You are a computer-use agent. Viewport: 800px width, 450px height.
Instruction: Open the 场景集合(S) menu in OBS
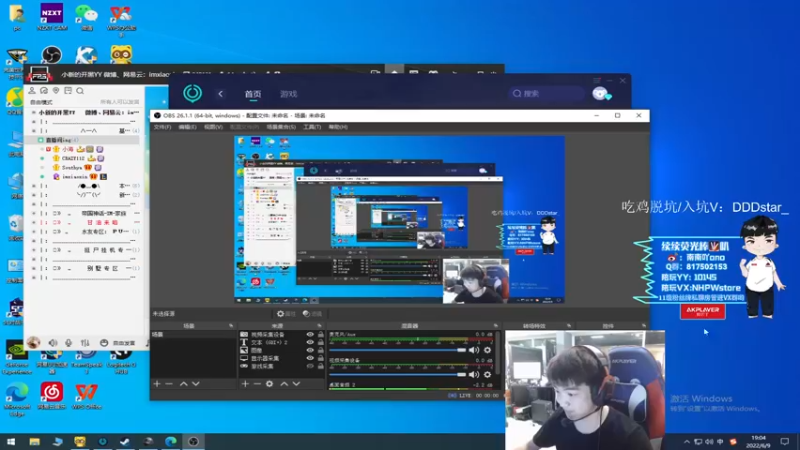point(281,127)
